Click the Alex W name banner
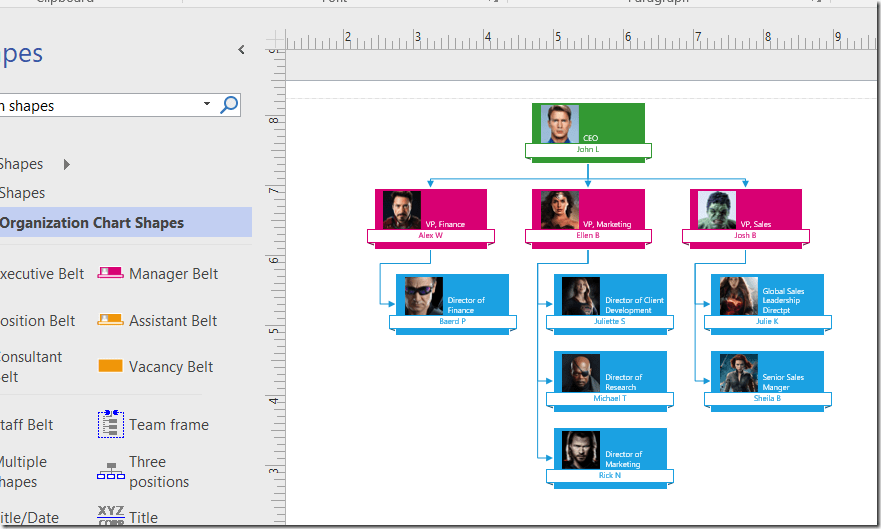This screenshot has height=529, width=881. [x=431, y=236]
